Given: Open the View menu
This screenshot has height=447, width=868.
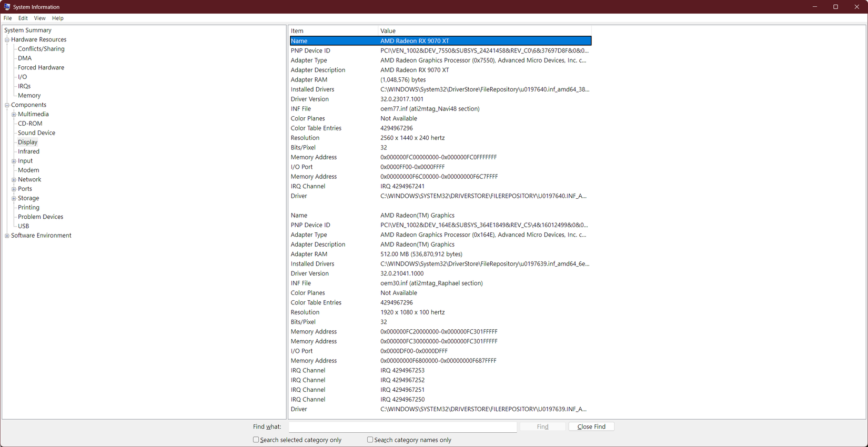Looking at the screenshot, I should (40, 18).
